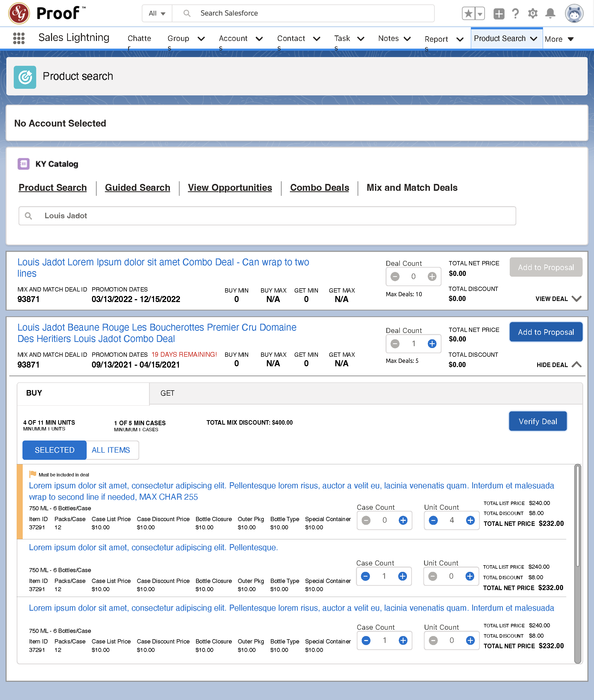This screenshot has height=700, width=594.
Task: Increase Case Count on the must-include item
Action: (403, 520)
